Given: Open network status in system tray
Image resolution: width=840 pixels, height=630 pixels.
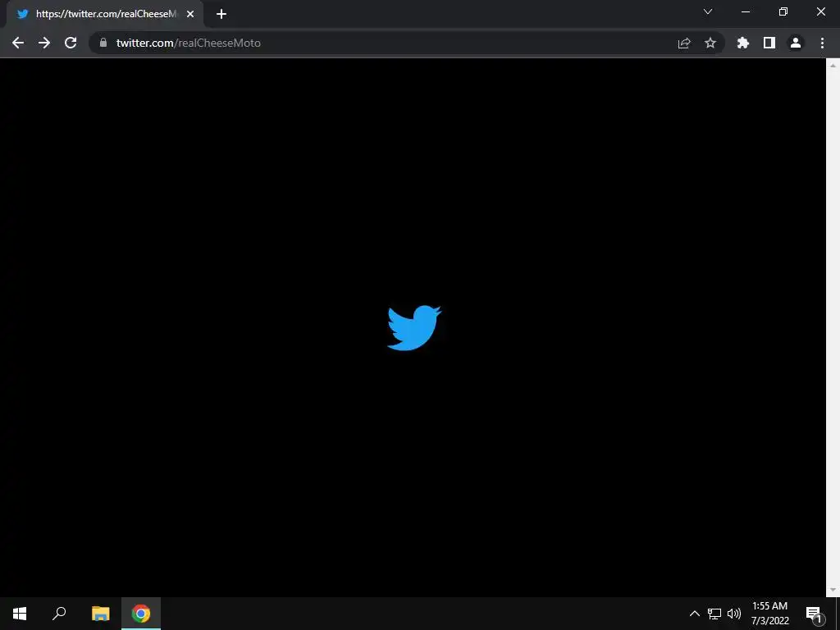Looking at the screenshot, I should coord(714,614).
